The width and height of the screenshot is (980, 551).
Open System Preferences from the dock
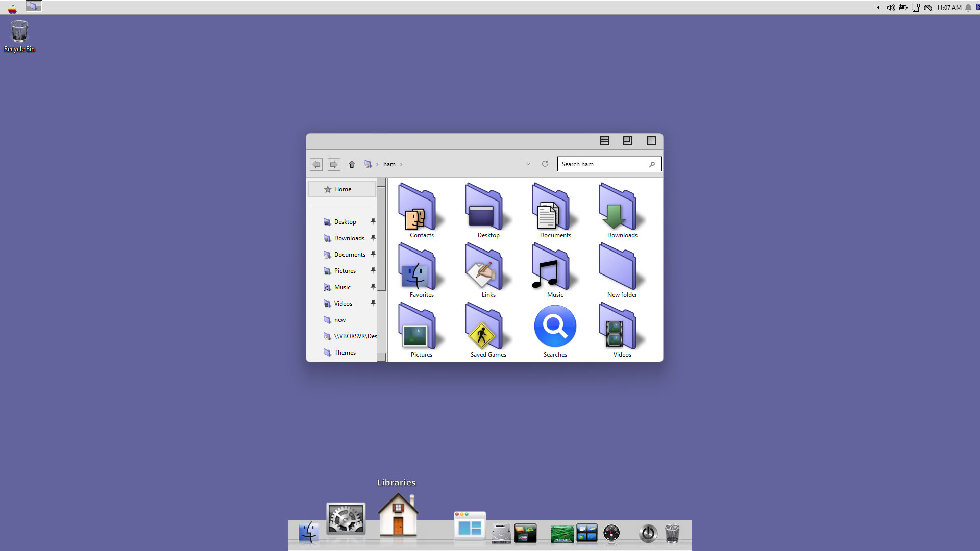coord(346,518)
